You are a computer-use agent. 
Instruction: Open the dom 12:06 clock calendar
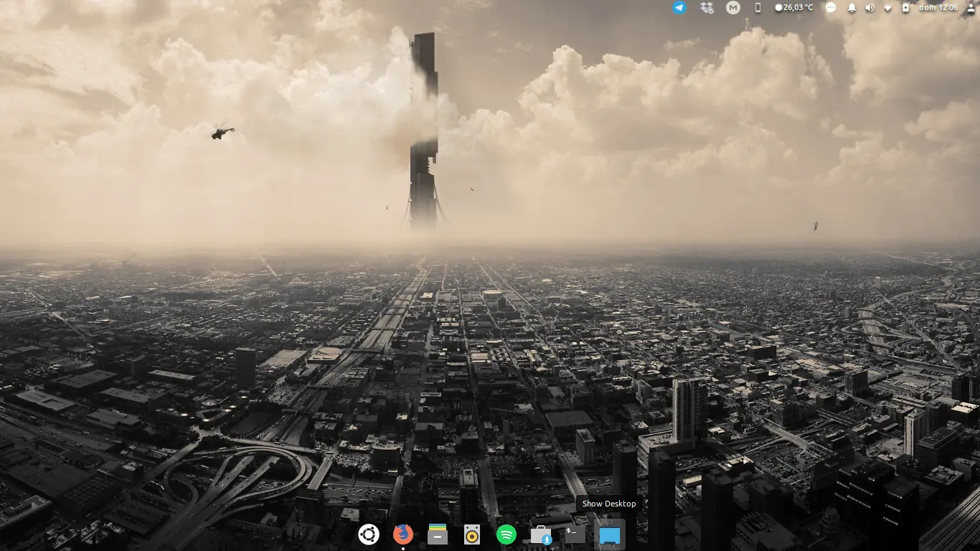click(938, 8)
